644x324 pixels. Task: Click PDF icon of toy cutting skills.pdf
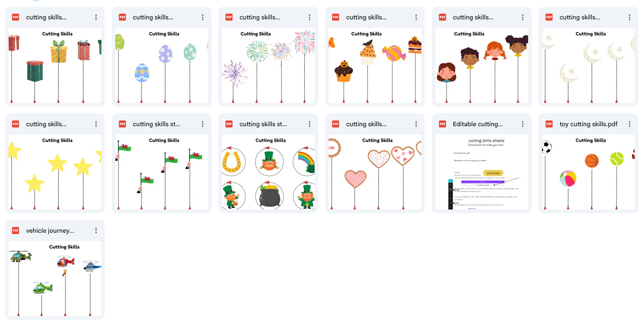pos(549,124)
